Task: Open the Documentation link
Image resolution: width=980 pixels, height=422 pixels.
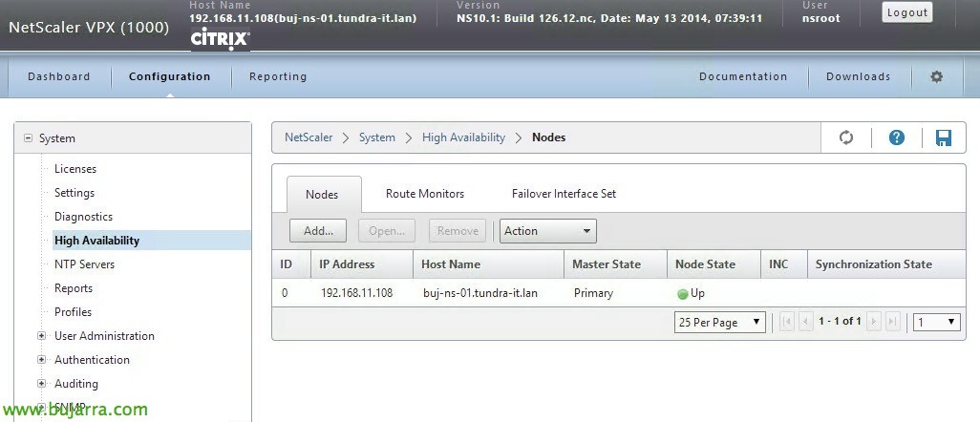Action: 743,76
